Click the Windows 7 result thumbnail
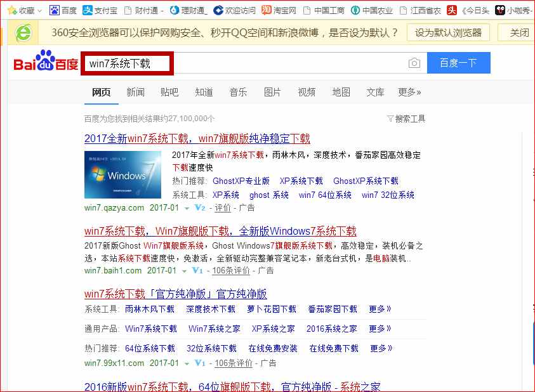This screenshot has width=535, height=392. 123,174
